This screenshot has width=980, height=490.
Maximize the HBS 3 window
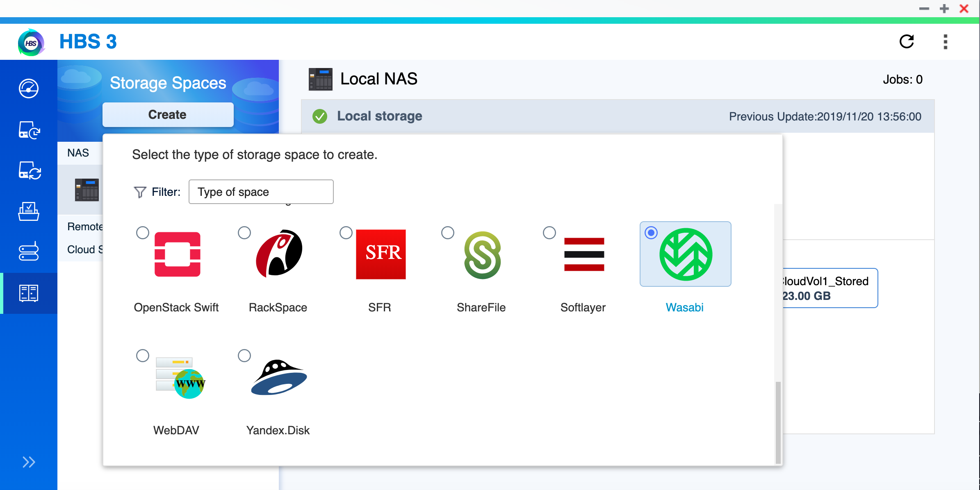pyautogui.click(x=944, y=9)
